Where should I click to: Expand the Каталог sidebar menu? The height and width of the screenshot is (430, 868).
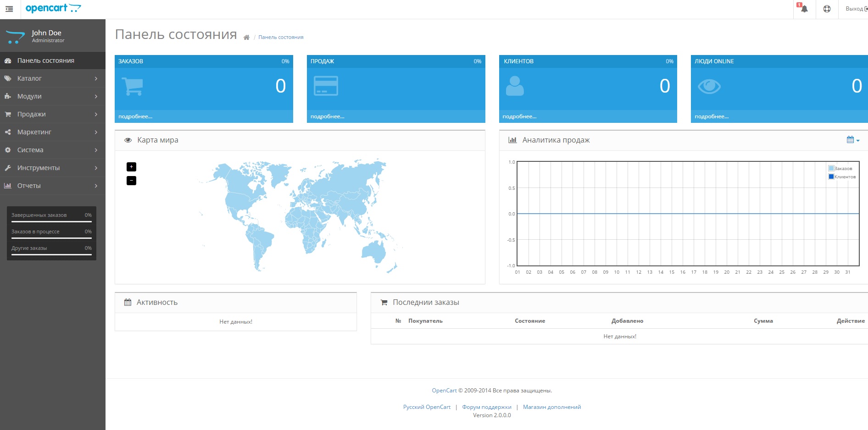coord(53,78)
